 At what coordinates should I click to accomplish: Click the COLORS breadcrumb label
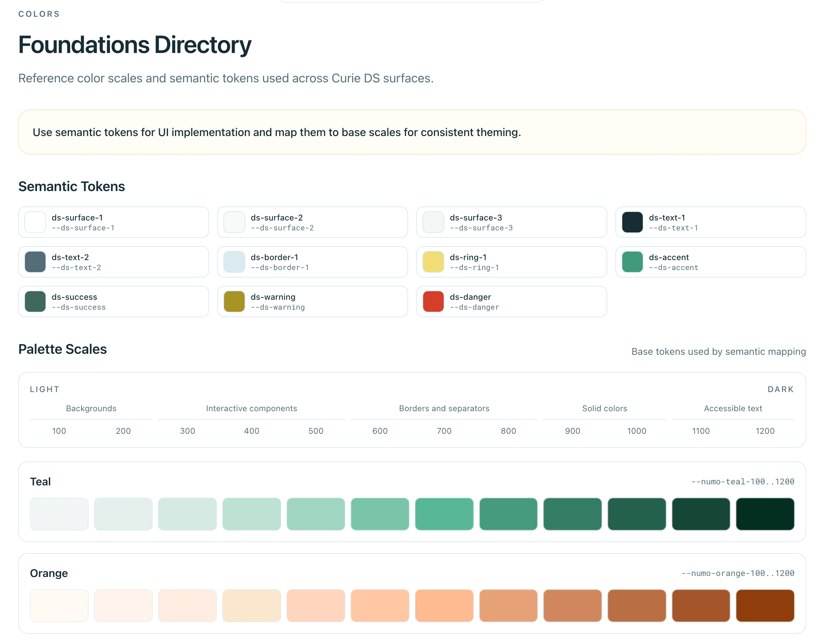coord(39,14)
